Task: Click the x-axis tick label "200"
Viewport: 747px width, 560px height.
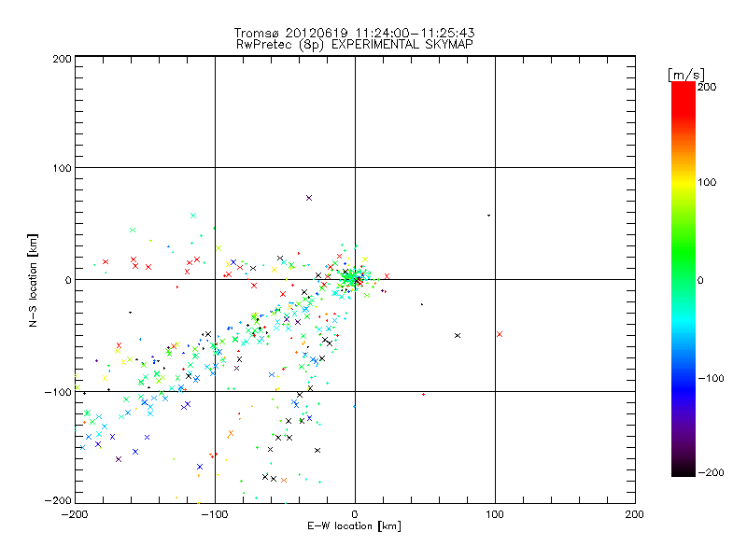Action: (635, 515)
